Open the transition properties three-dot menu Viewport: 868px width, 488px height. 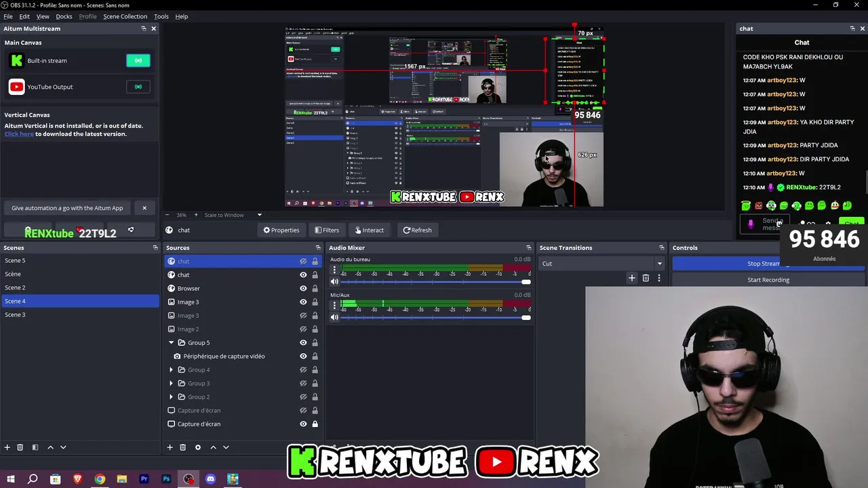coord(658,278)
